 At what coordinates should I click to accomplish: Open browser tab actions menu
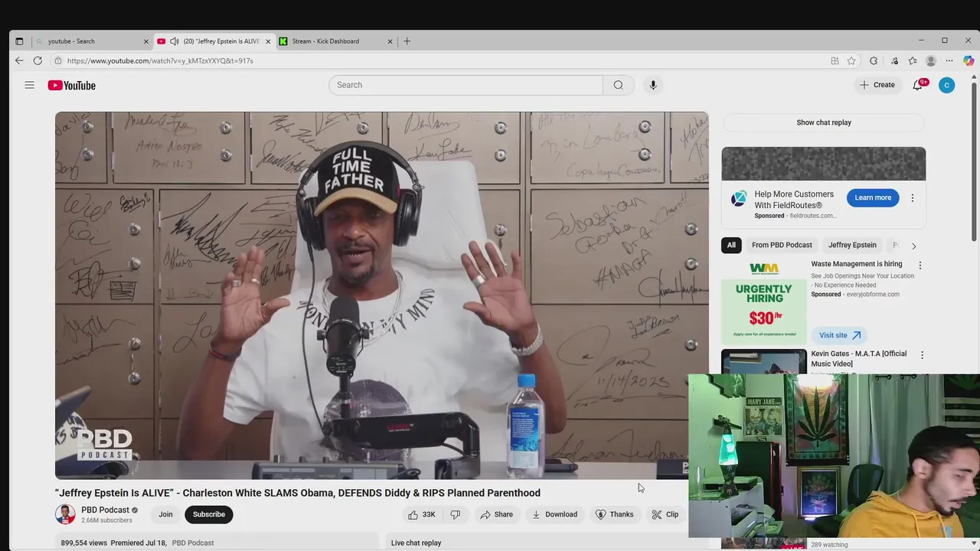19,41
